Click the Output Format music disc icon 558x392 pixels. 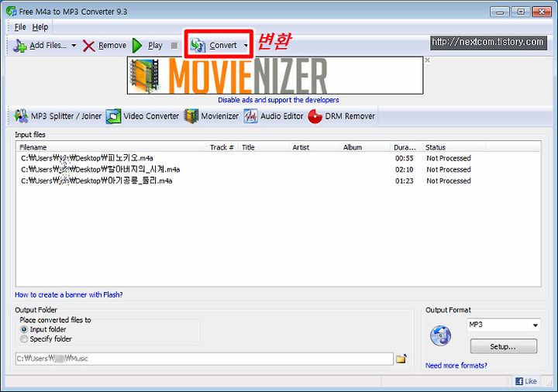tap(440, 335)
